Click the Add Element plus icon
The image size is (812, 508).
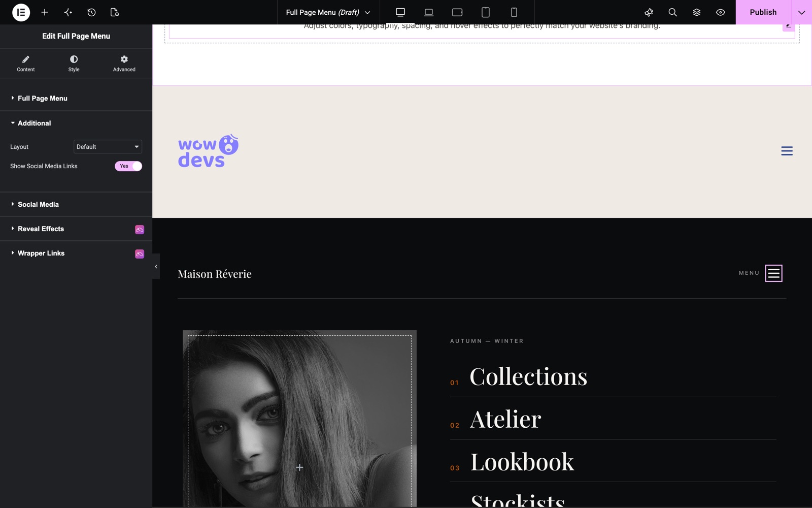coord(45,12)
